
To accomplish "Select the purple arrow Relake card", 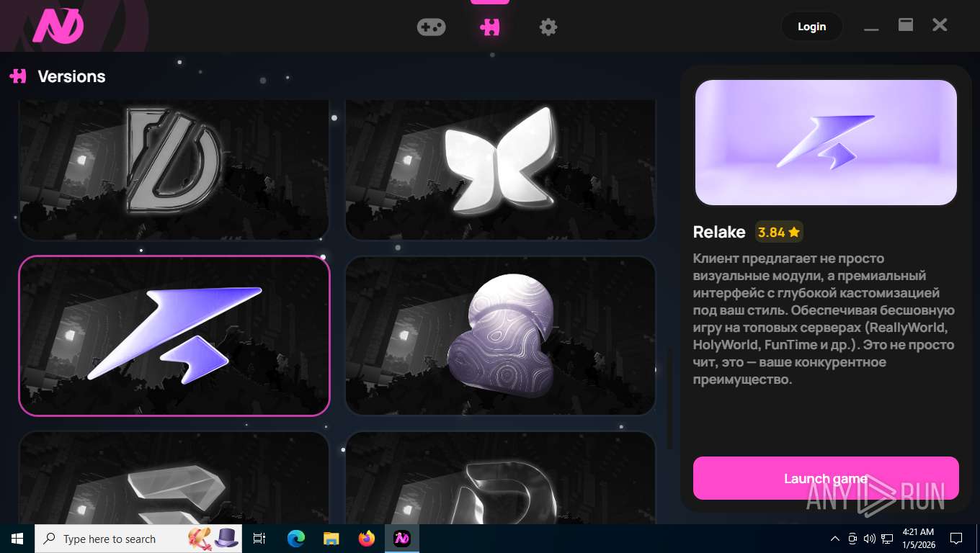I will point(174,336).
